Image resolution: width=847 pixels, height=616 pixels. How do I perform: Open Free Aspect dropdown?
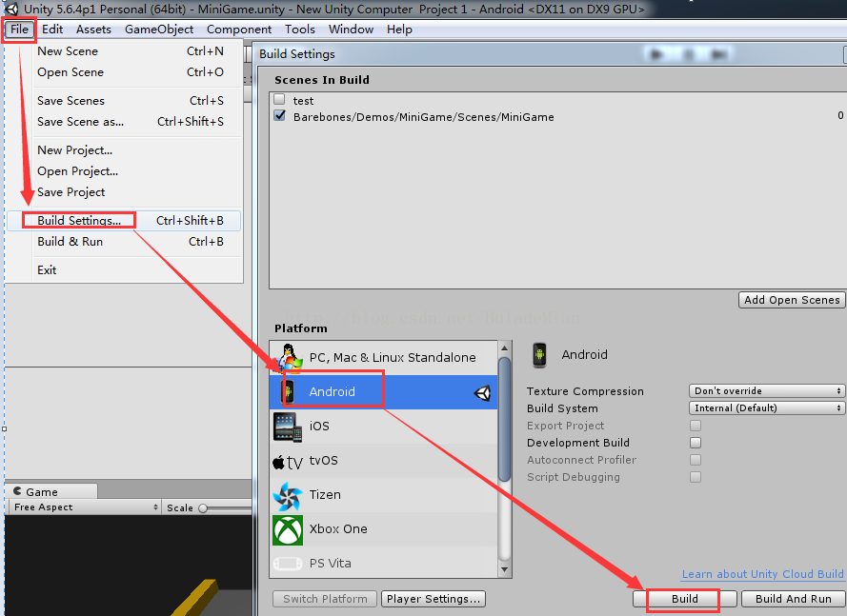point(86,507)
